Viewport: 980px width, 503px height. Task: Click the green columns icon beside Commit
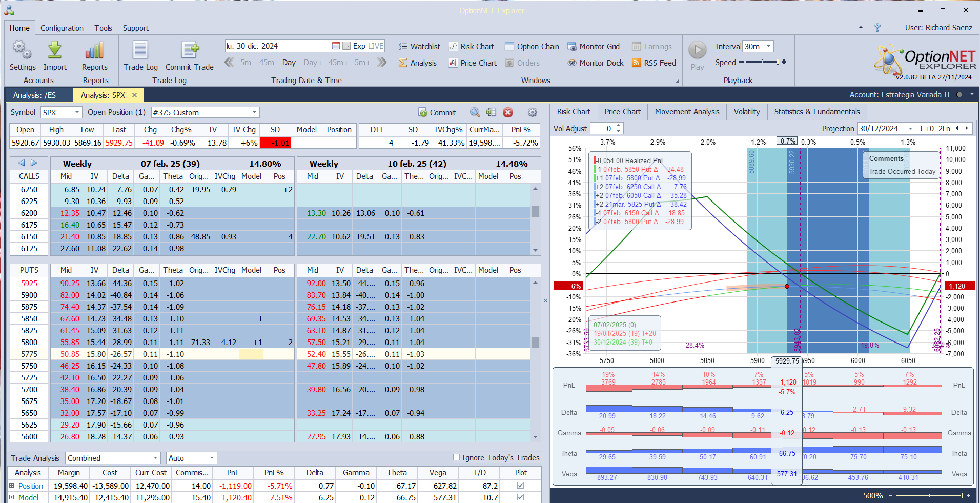pyautogui.click(x=491, y=112)
